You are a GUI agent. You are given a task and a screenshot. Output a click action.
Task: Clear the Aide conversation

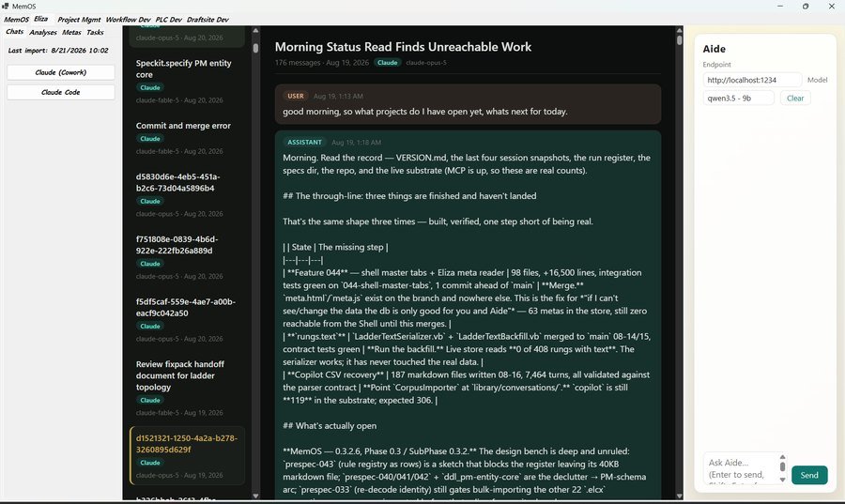tap(795, 98)
